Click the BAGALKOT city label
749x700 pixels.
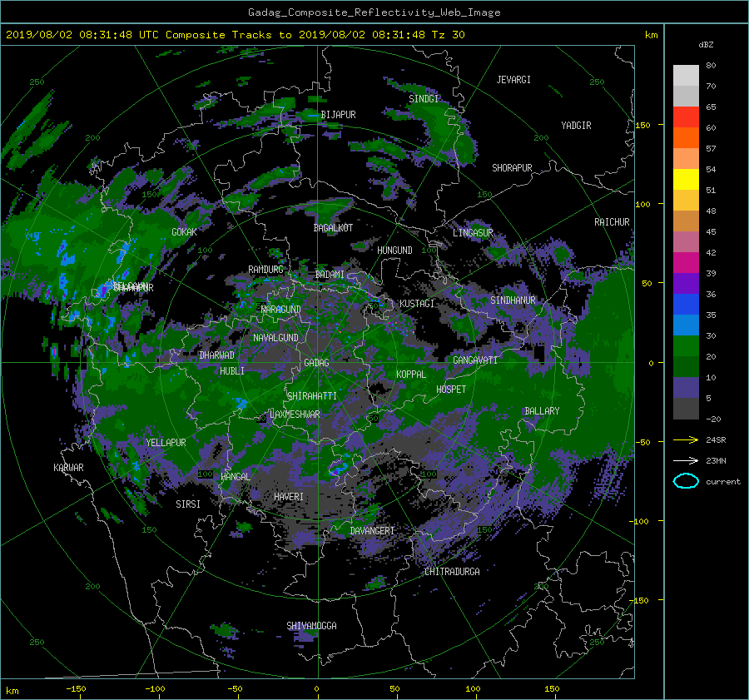tap(333, 228)
